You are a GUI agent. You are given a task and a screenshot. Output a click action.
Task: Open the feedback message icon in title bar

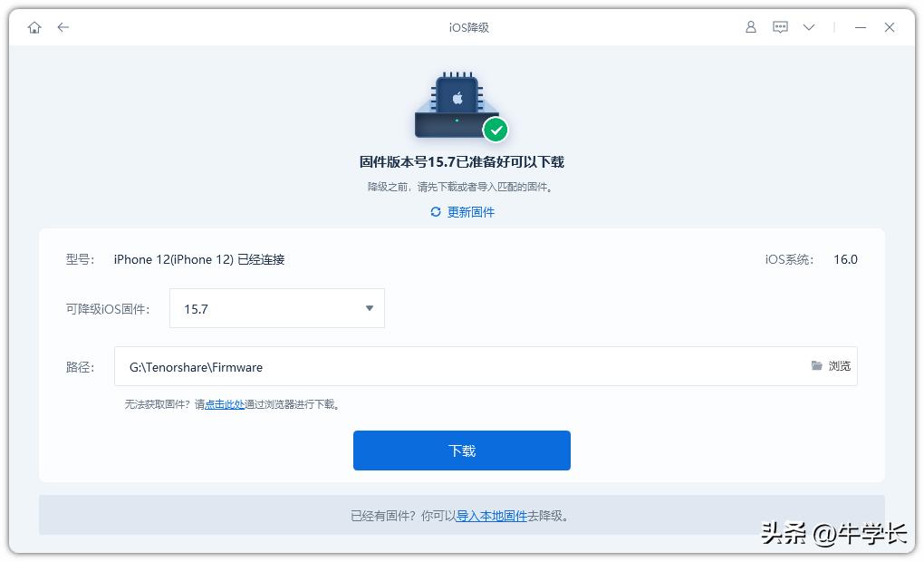tap(780, 27)
